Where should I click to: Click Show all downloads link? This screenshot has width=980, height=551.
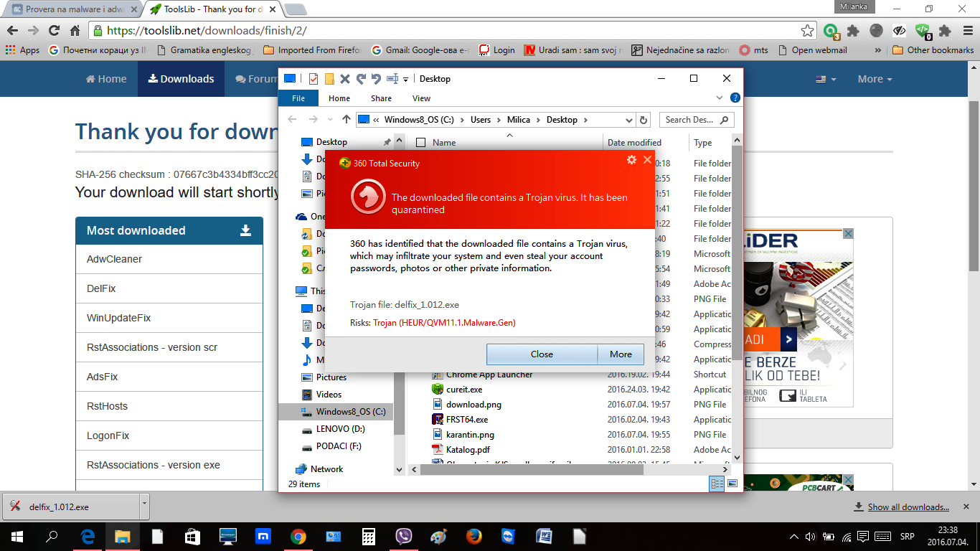tap(908, 507)
